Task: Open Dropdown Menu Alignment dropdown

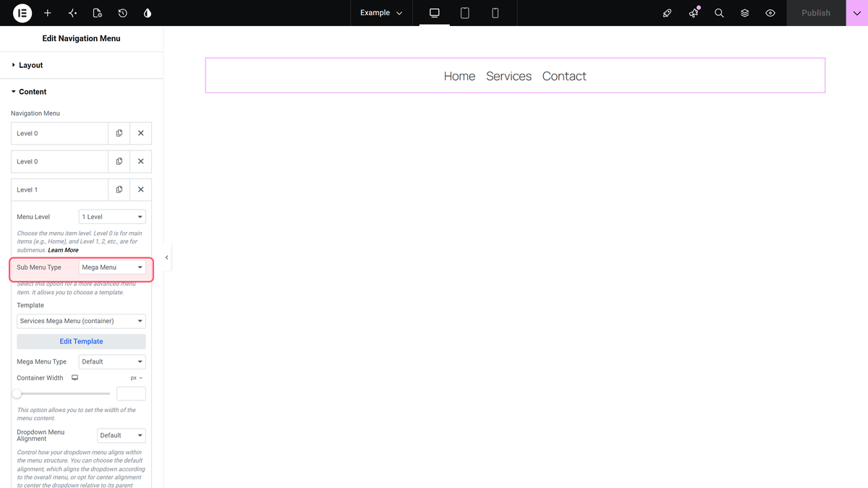Action: coord(122,435)
